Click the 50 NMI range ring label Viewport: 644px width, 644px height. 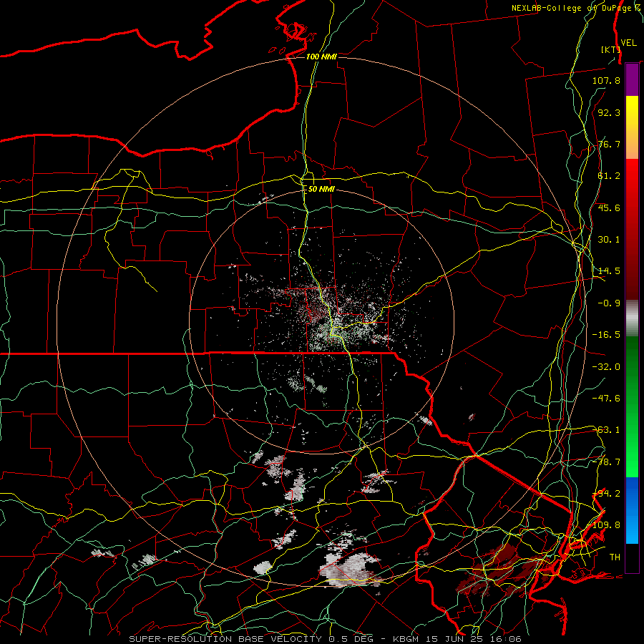tap(321, 190)
